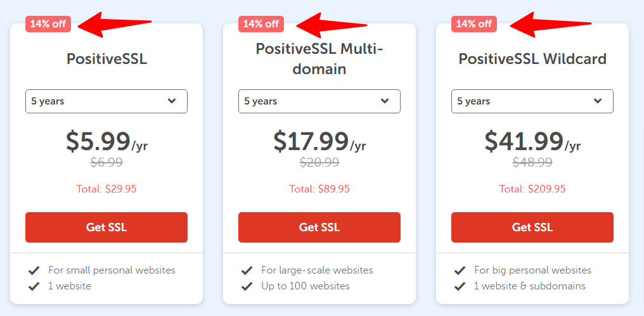This screenshot has height=316, width=644.
Task: Click the Total: $89.95 text
Action: (319, 189)
